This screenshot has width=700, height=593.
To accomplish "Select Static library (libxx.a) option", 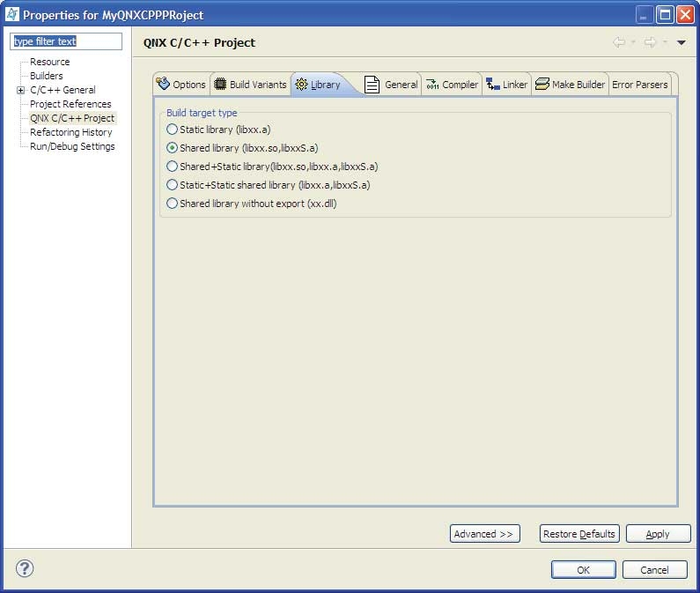I will click(172, 130).
